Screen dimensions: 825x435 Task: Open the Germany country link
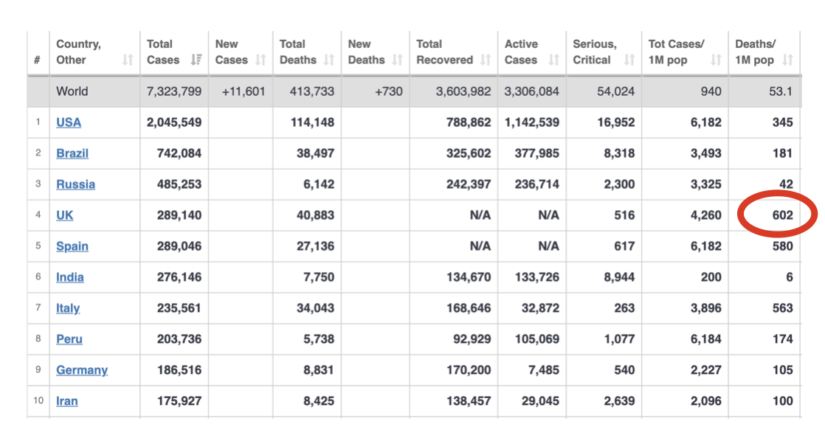[x=82, y=370]
